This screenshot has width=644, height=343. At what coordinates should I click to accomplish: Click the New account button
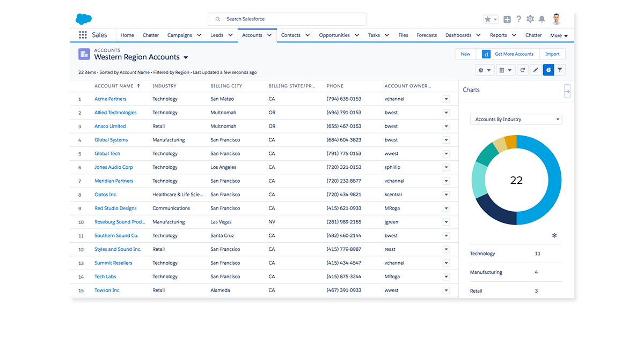tap(465, 54)
